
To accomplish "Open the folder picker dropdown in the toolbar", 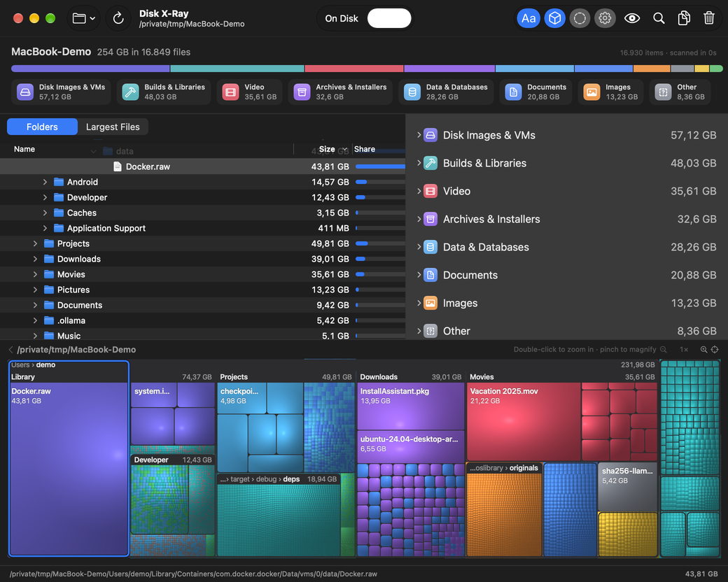I will pyautogui.click(x=84, y=19).
